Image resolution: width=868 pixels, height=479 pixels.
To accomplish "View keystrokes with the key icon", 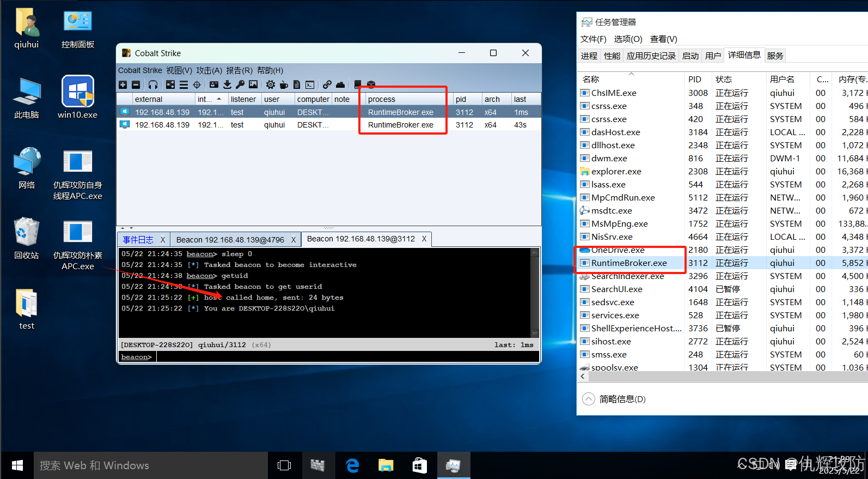I will pos(240,84).
